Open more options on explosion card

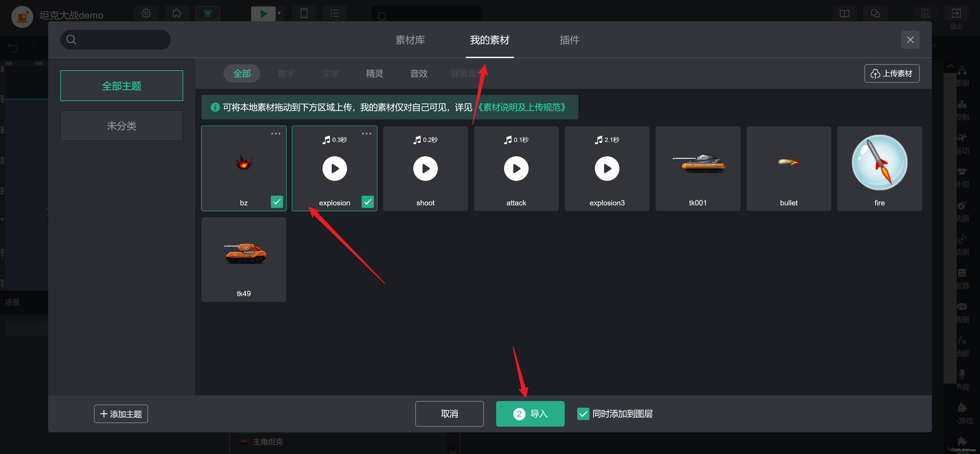[x=366, y=134]
